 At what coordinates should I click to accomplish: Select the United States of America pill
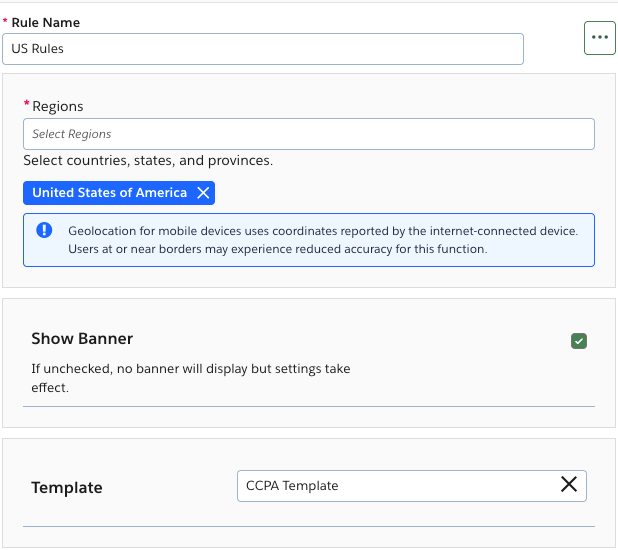point(109,193)
